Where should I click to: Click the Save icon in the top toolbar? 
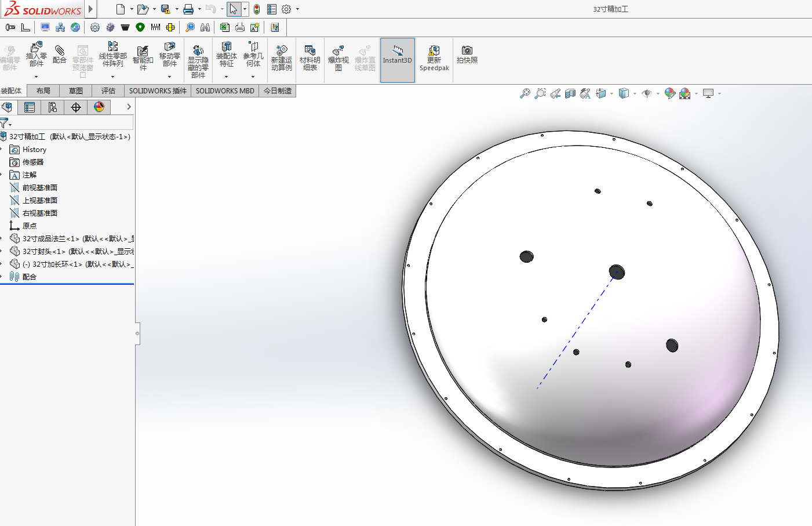pos(166,9)
